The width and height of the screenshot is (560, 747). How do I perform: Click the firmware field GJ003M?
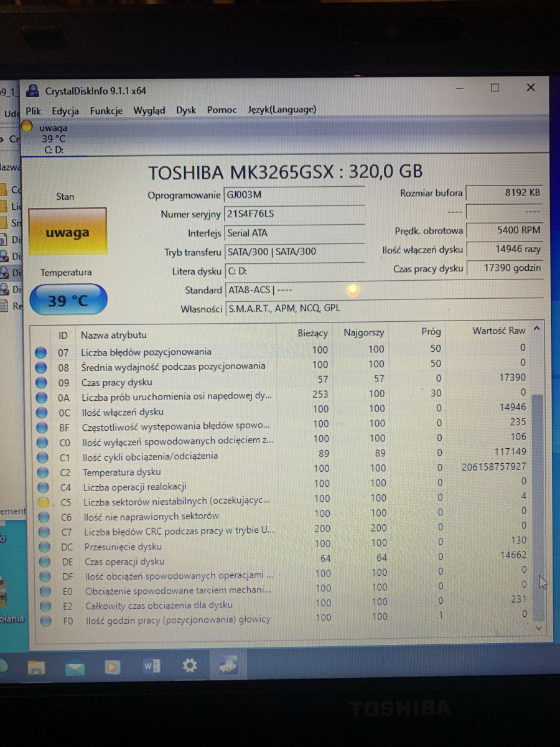pos(294,195)
